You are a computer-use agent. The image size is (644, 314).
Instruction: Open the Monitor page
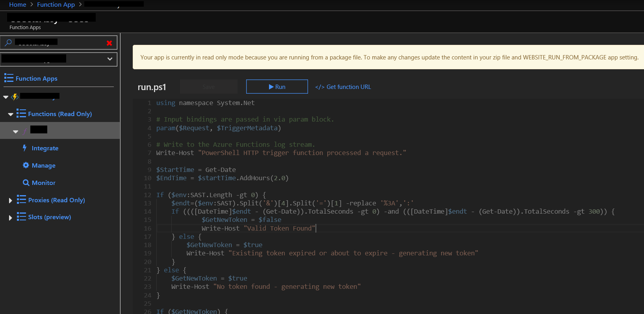tap(43, 183)
